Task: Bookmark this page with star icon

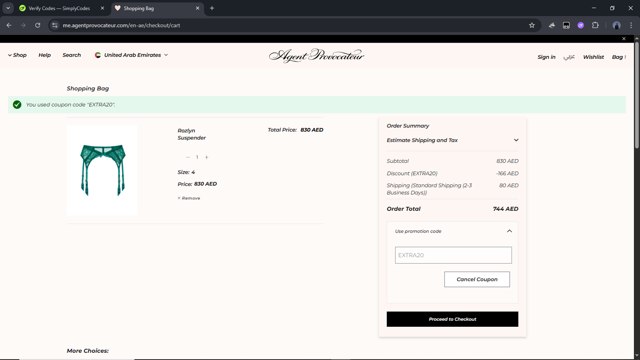Action: [x=532, y=25]
